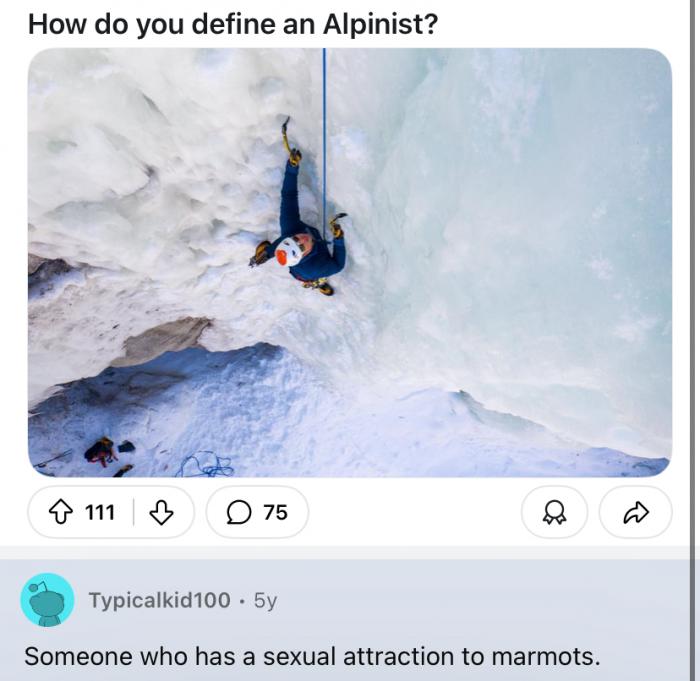
Task: Give an award using the ribbon icon
Action: (554, 512)
